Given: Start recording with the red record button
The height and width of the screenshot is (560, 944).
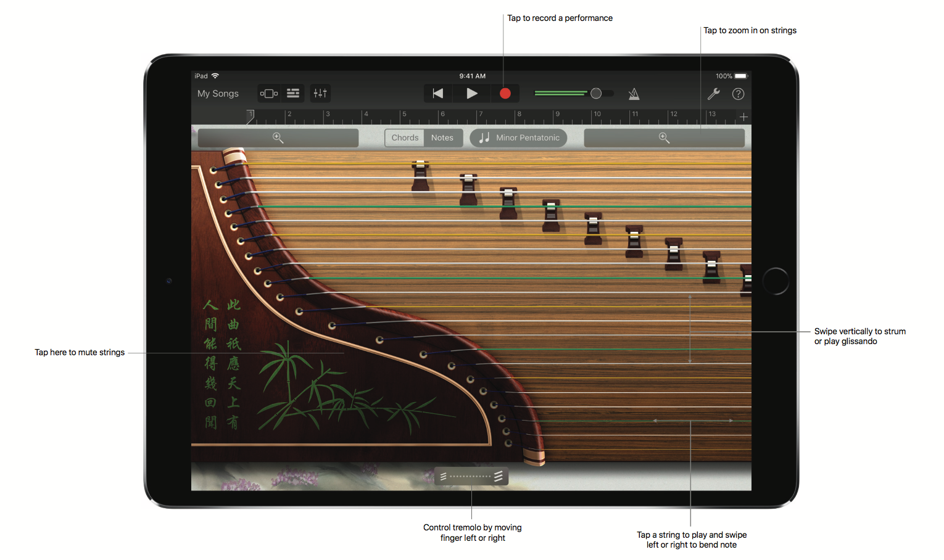Looking at the screenshot, I should click(x=505, y=93).
